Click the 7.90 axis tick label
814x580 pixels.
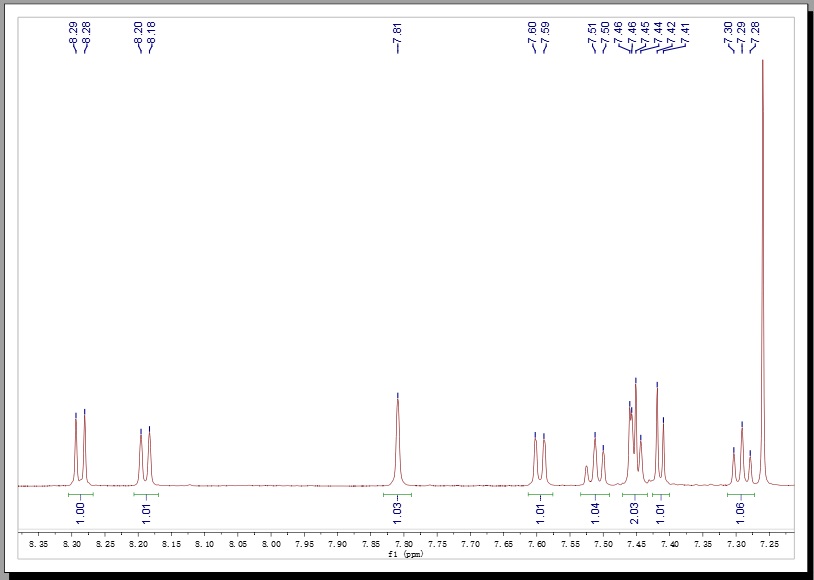(337, 544)
